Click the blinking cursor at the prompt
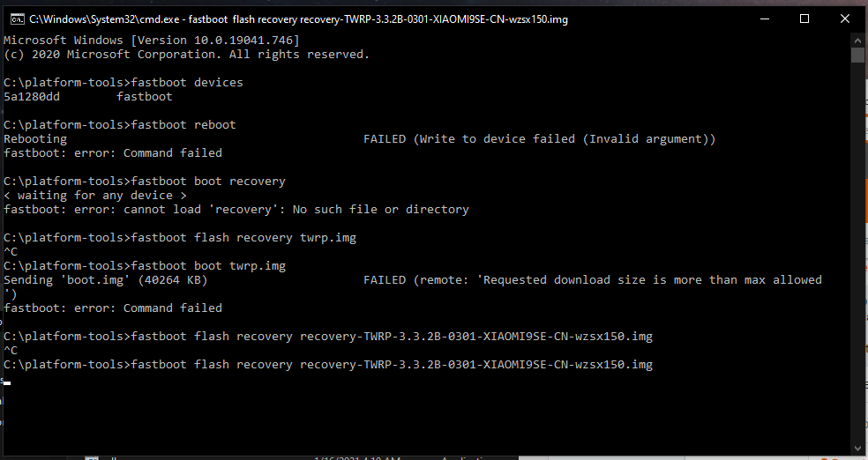The image size is (868, 460). [x=7, y=382]
